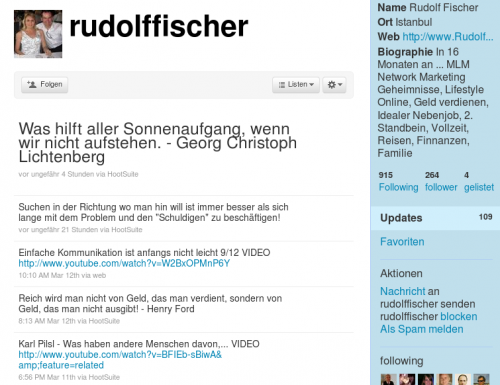The height and width of the screenshot is (385, 500).
Task: Select the Updates tab
Action: click(x=435, y=218)
